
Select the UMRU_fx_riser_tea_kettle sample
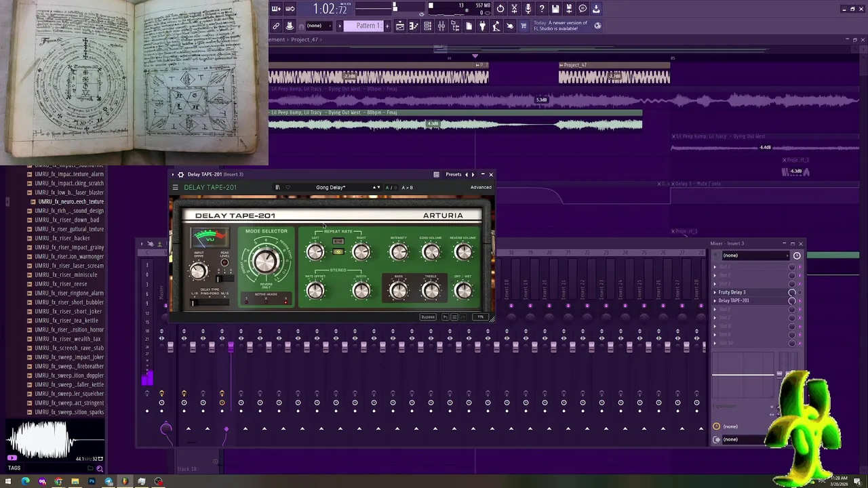coord(66,321)
